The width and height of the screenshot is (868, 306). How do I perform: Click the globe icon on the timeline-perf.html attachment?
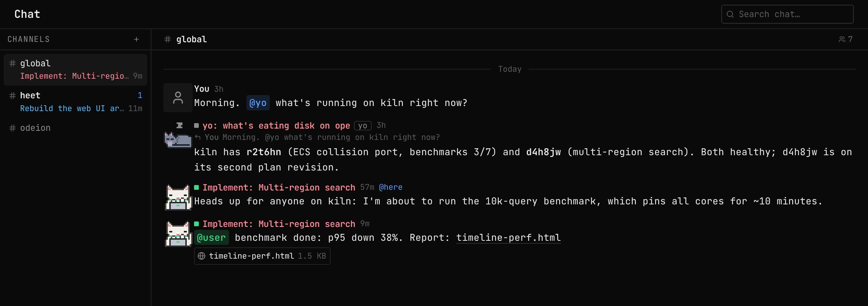pos(201,256)
